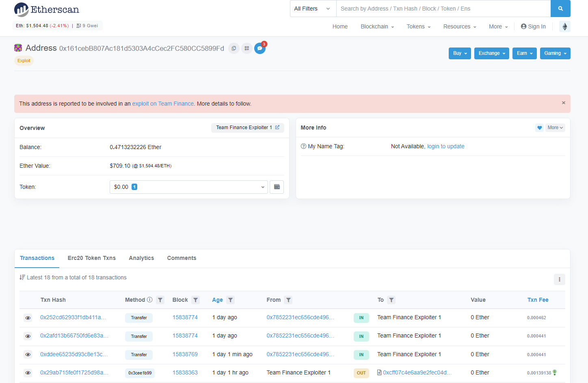The height and width of the screenshot is (383, 588).
Task: Click the green lightbulb icon next to fee 0.00139138
Action: [555, 372]
